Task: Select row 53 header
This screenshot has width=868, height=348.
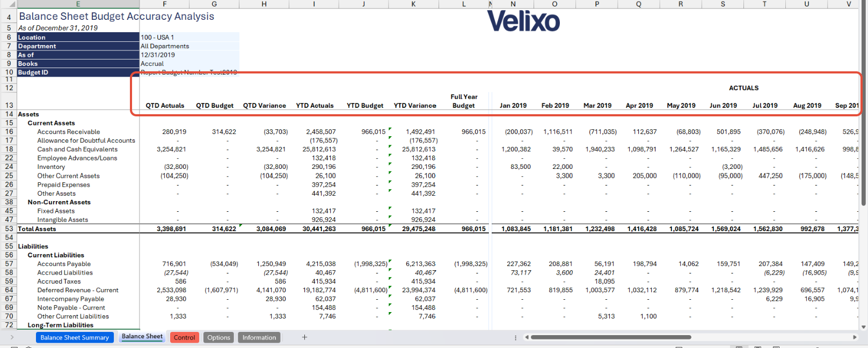Action: (9, 229)
